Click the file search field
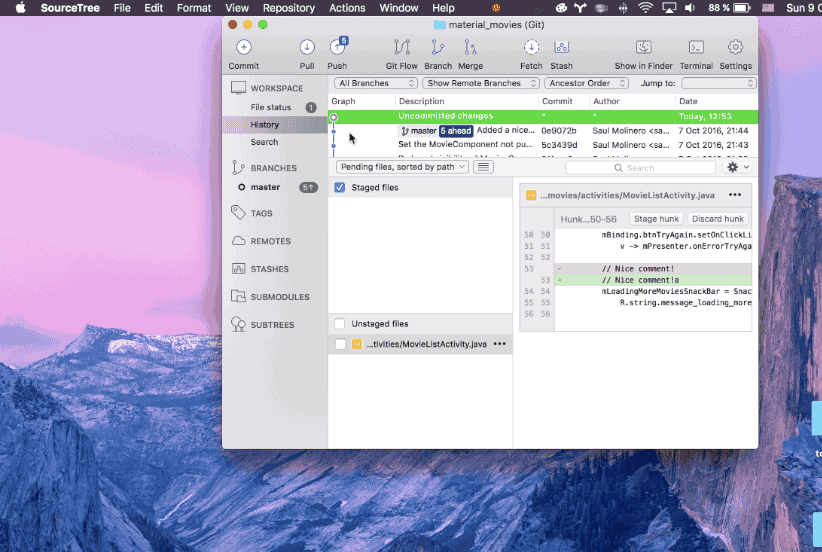 (640, 168)
